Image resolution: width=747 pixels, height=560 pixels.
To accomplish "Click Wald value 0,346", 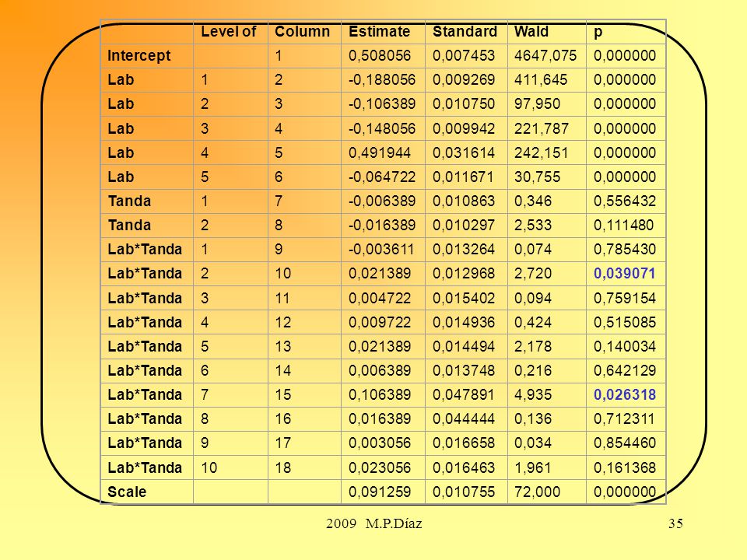I will (532, 201).
